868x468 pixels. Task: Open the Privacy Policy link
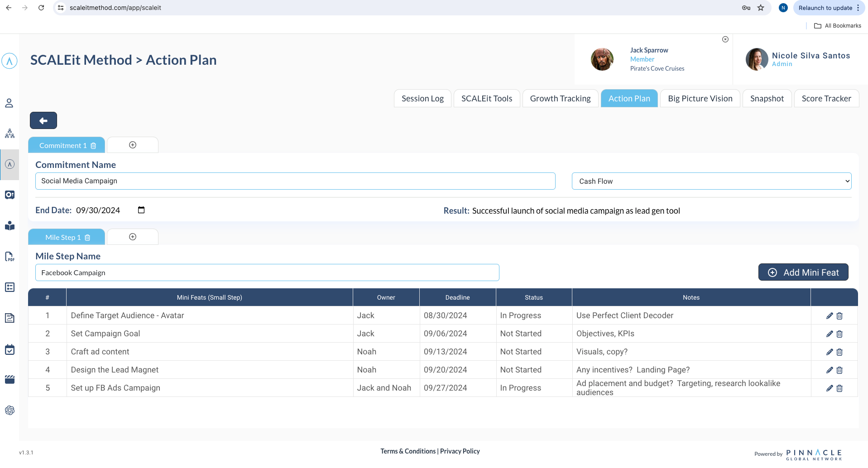[460, 451]
